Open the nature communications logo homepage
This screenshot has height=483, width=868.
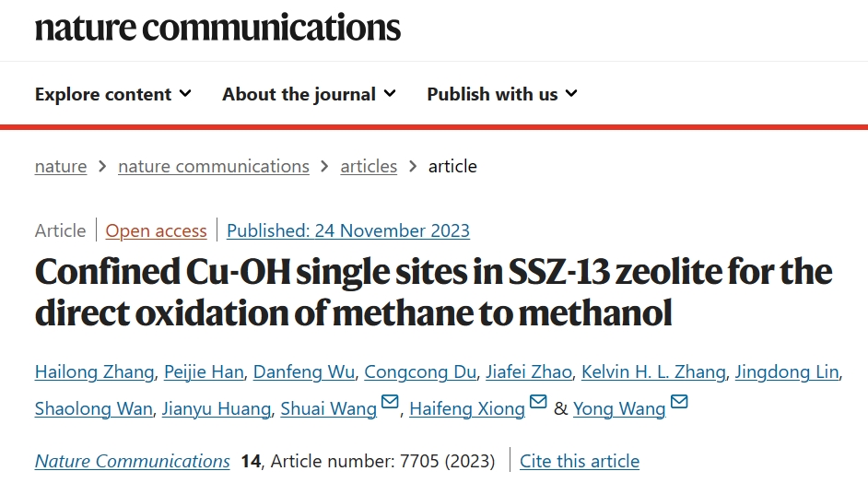(x=217, y=27)
